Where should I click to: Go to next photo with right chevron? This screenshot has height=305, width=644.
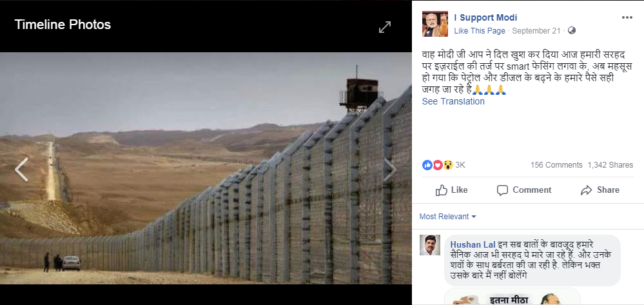coord(390,170)
